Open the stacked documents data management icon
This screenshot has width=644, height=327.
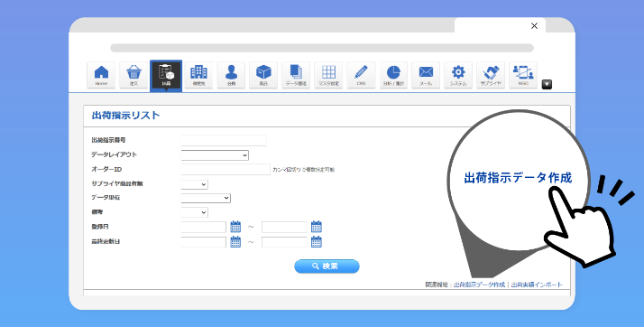tap(296, 75)
